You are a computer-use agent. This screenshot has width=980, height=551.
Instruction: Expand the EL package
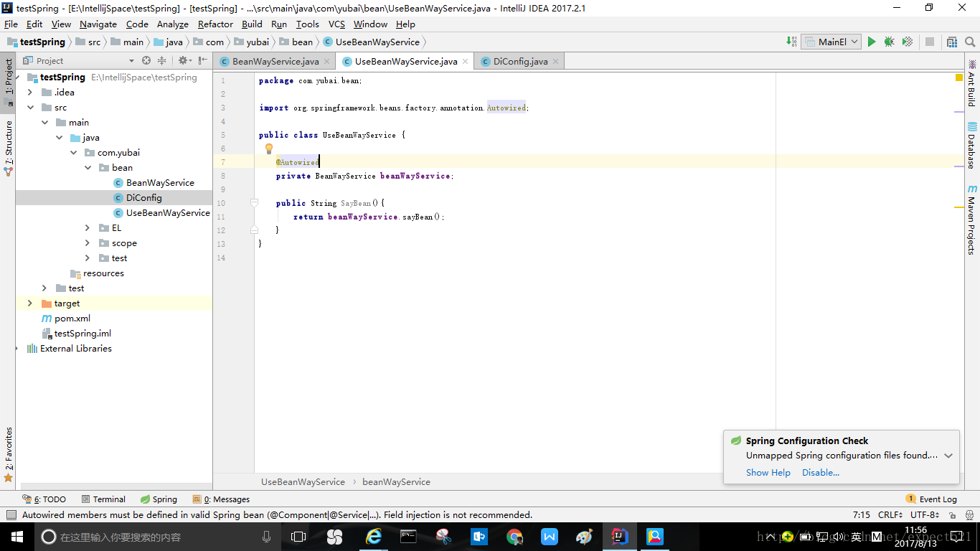coord(88,227)
